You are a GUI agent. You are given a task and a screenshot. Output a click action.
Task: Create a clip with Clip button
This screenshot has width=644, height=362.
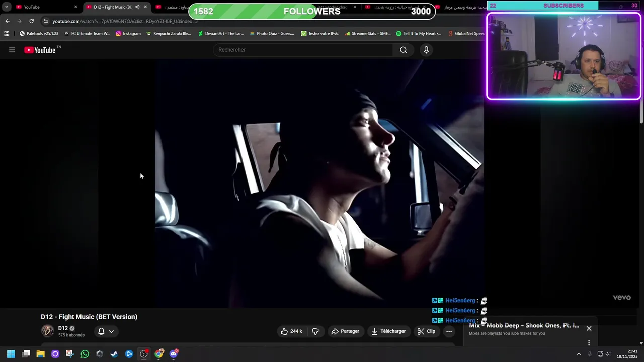click(x=426, y=331)
